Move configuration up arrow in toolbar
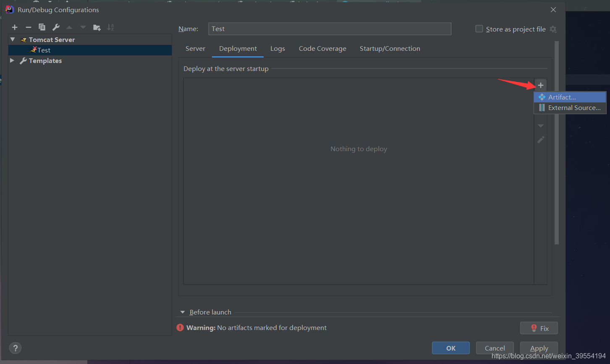Image resolution: width=610 pixels, height=364 pixels. [x=69, y=27]
